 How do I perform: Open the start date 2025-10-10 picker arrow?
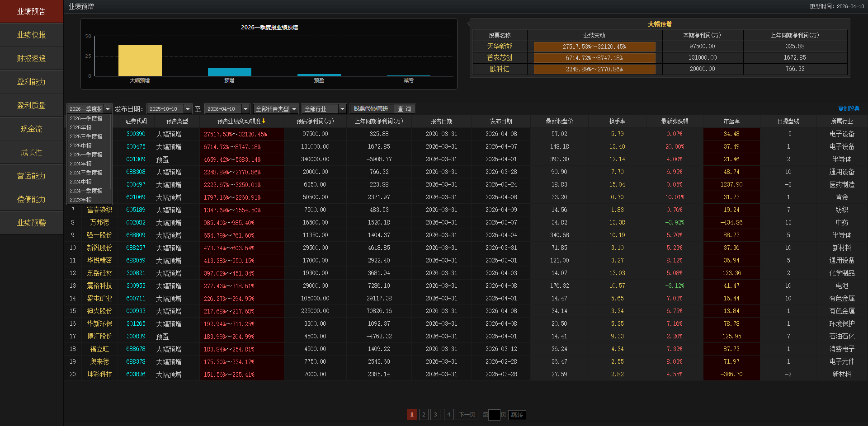188,109
